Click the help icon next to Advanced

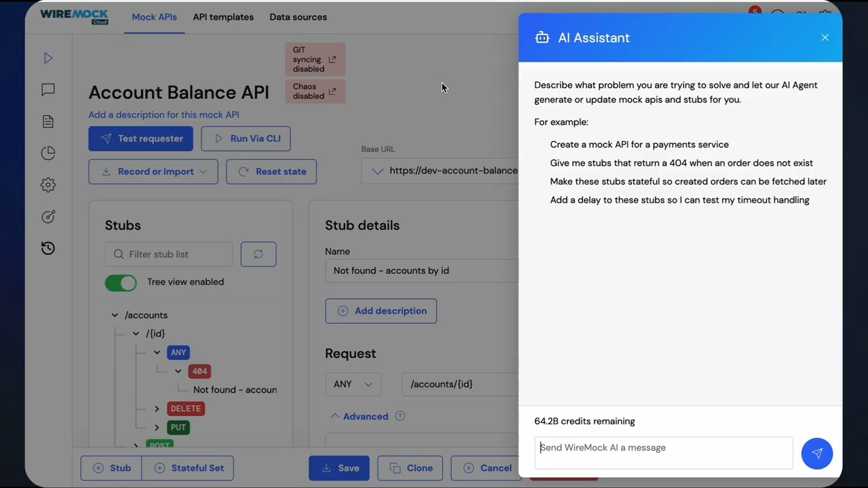click(400, 416)
